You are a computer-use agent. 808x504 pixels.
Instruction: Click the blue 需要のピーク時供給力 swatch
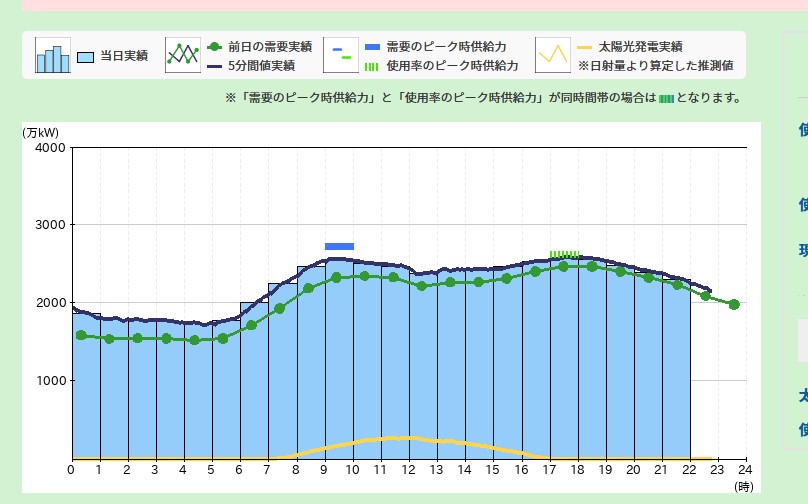pyautogui.click(x=372, y=47)
